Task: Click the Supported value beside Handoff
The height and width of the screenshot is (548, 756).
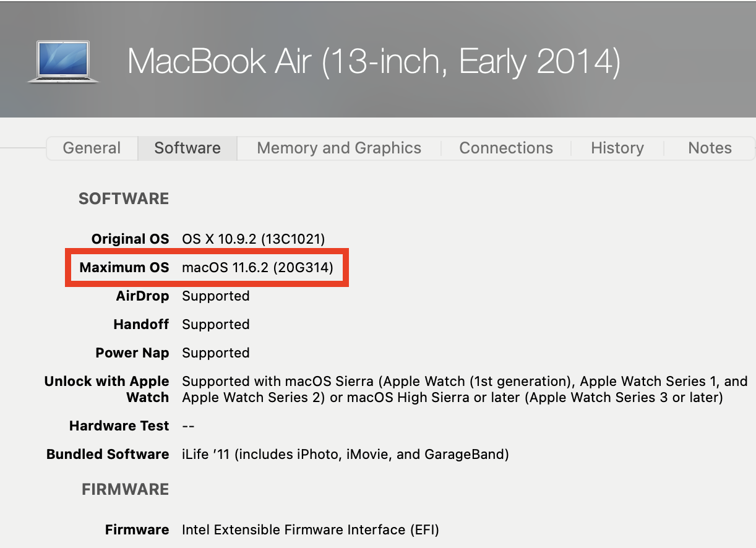Action: click(216, 325)
